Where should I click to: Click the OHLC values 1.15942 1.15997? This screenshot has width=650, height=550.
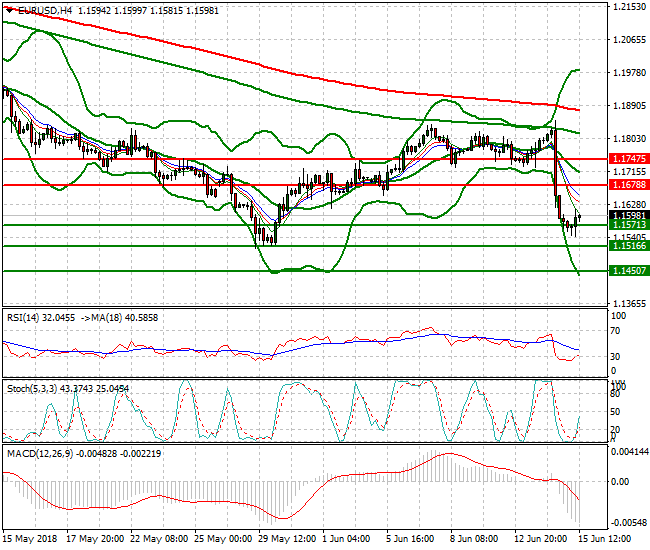112,11
